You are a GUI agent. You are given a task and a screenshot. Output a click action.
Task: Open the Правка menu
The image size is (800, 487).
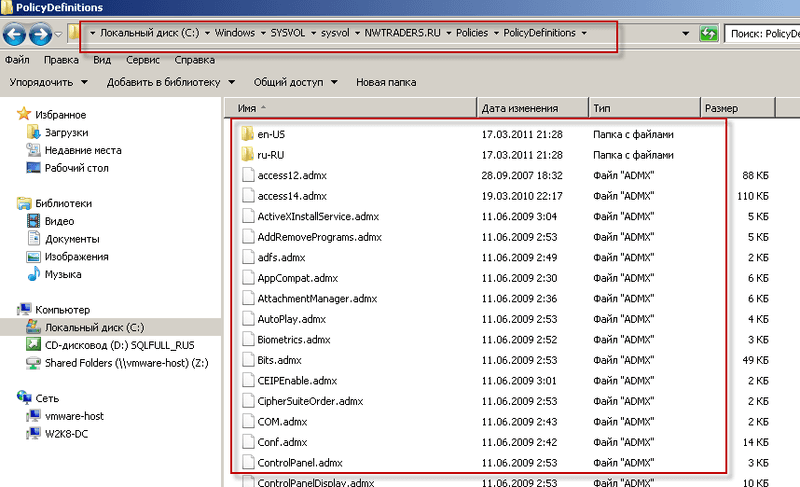(x=61, y=60)
